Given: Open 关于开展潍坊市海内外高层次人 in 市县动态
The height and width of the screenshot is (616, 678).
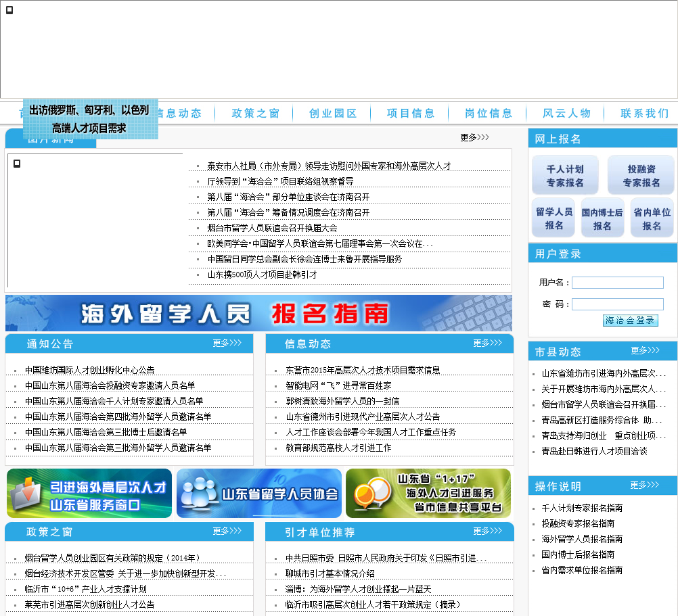Looking at the screenshot, I should pos(604,389).
